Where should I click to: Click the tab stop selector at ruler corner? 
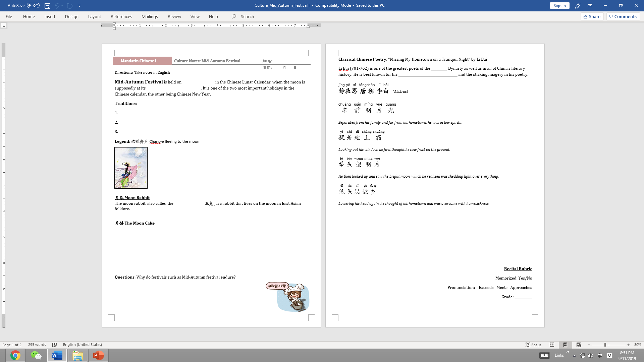pyautogui.click(x=4, y=25)
